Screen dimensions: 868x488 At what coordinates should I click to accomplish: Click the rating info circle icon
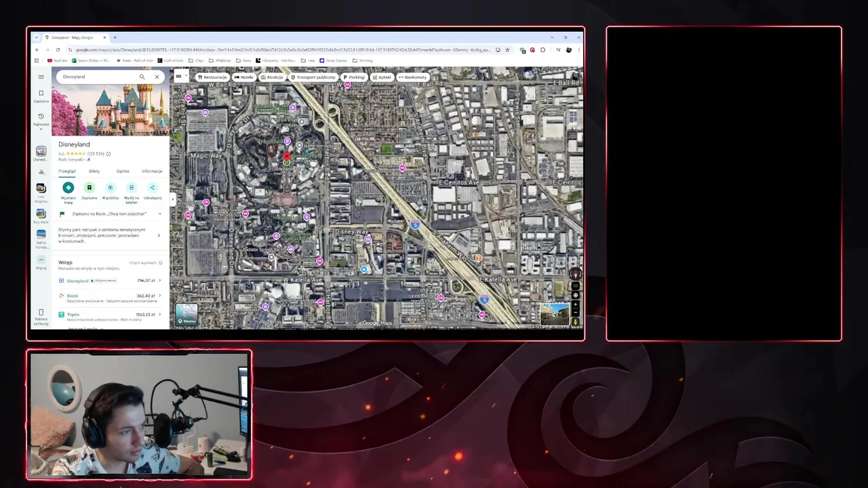click(108, 154)
